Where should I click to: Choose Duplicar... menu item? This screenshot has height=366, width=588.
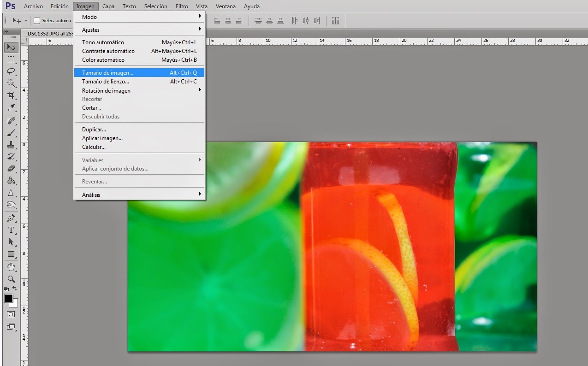[x=139, y=130]
